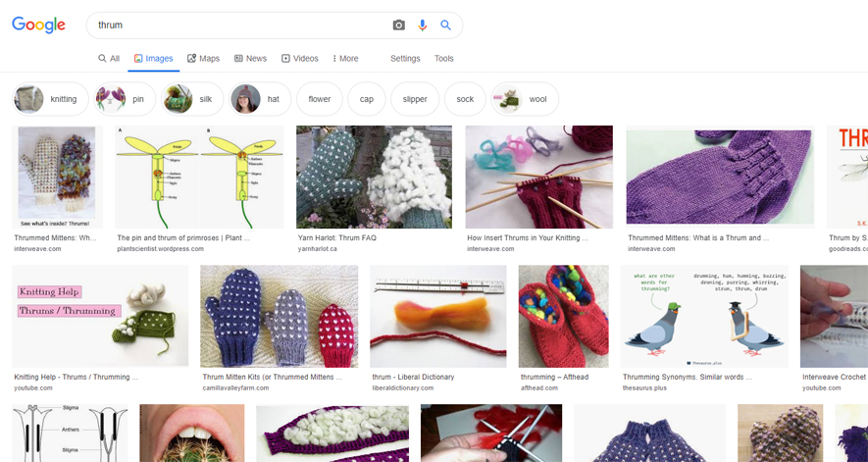Image resolution: width=868 pixels, height=462 pixels.
Task: Filter images by 'sock' chip
Action: tap(465, 99)
